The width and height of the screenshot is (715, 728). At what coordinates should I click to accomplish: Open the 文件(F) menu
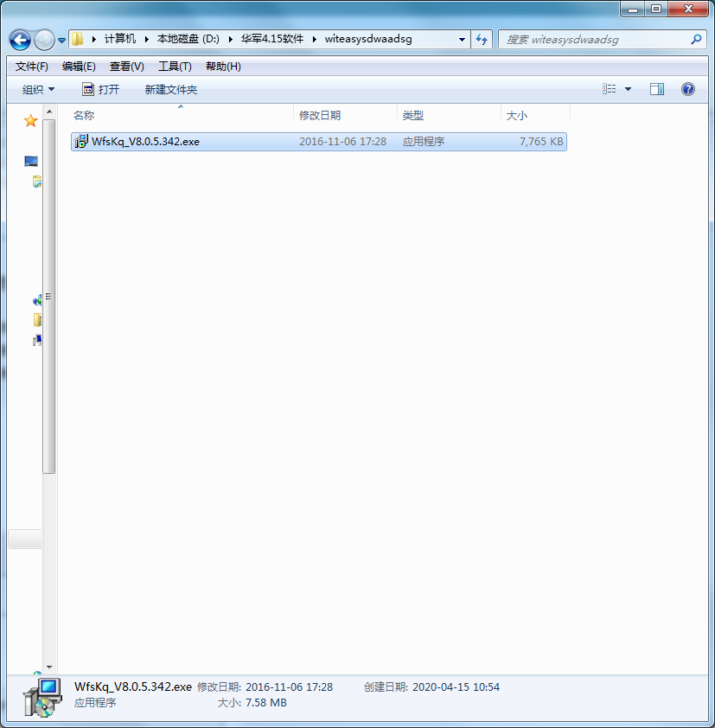[32, 67]
